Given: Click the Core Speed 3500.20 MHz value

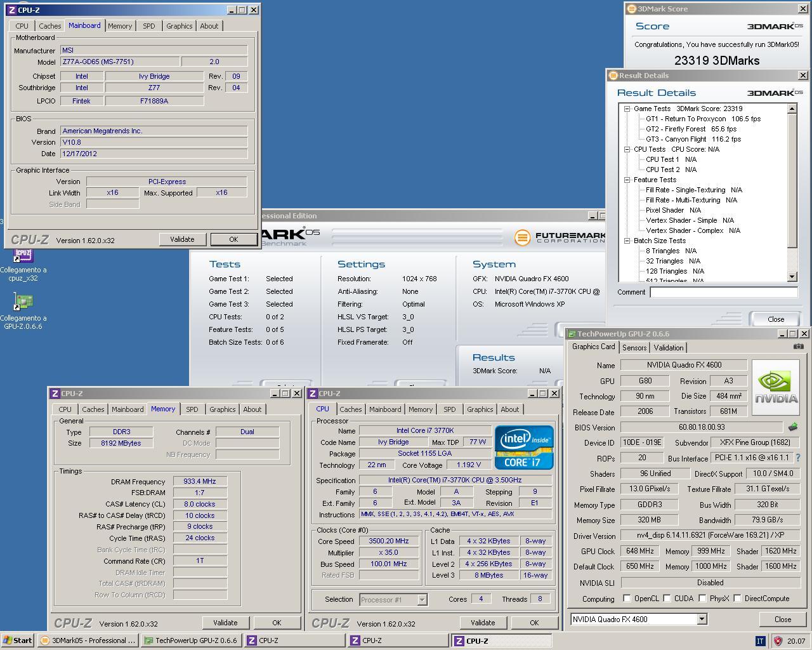Looking at the screenshot, I should click(388, 541).
